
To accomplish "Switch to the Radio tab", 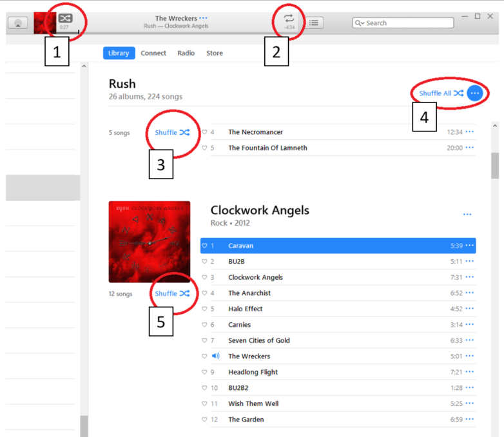I will coord(186,53).
